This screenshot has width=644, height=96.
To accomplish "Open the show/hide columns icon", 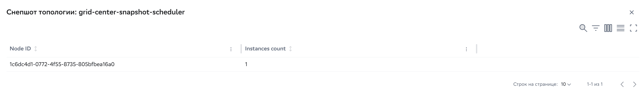I will click(x=608, y=28).
